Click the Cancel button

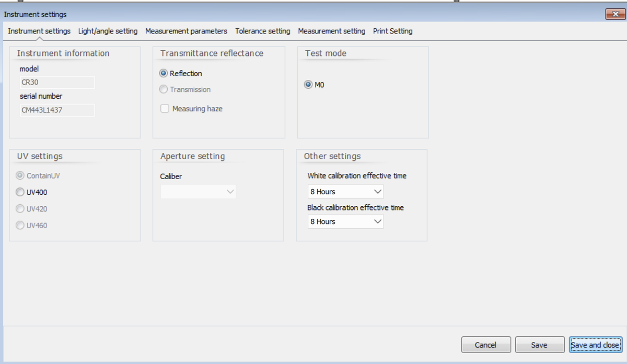pos(485,345)
